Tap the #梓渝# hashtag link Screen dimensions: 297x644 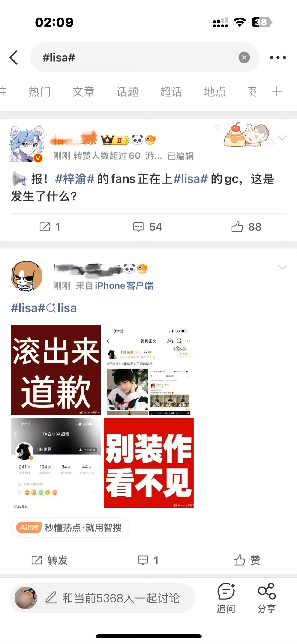pyautogui.click(x=75, y=179)
